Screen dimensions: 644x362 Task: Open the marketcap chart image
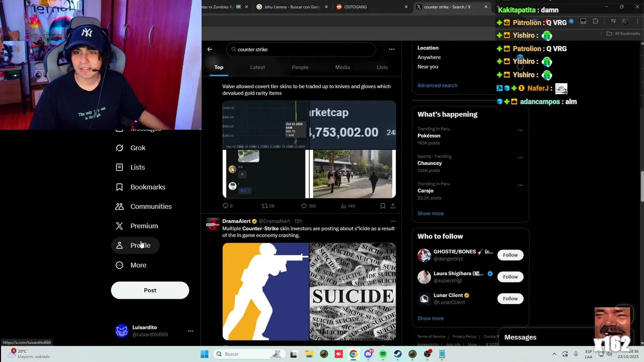point(353,125)
